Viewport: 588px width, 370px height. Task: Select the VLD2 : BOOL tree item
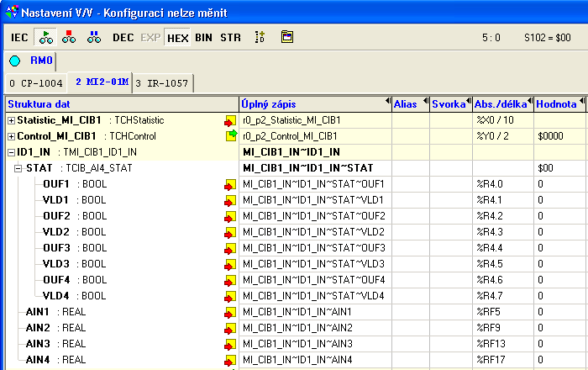[x=75, y=232]
